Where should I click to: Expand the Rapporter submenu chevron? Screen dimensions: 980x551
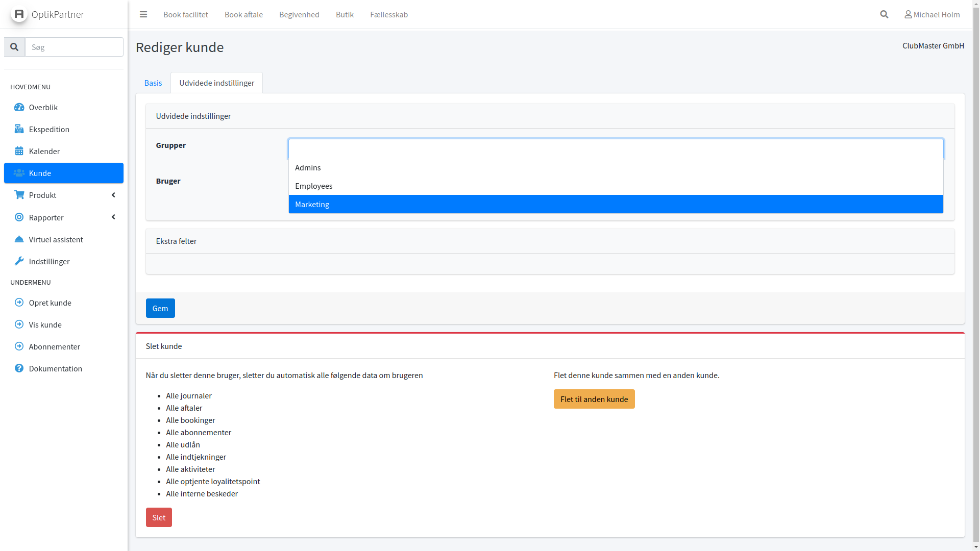(x=113, y=217)
